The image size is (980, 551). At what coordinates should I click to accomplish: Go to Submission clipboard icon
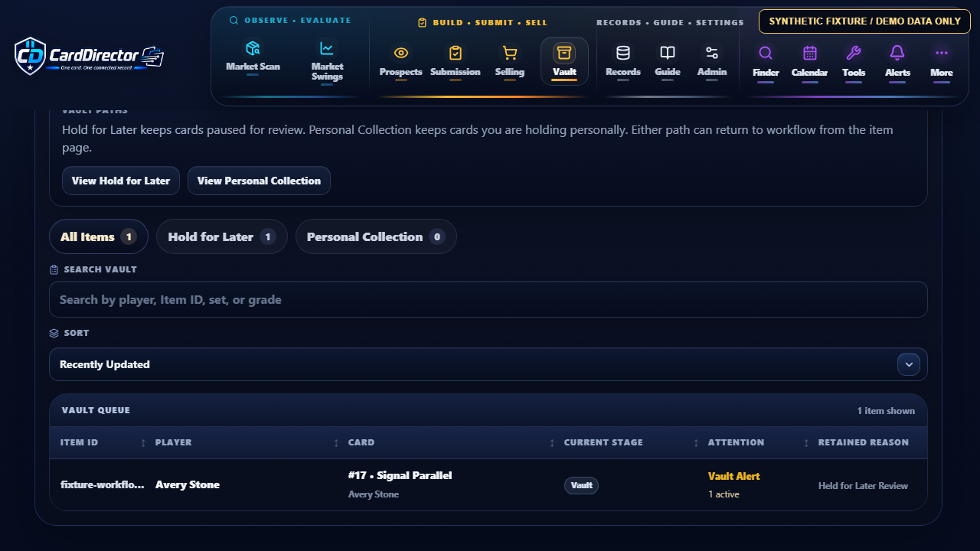coord(456,53)
